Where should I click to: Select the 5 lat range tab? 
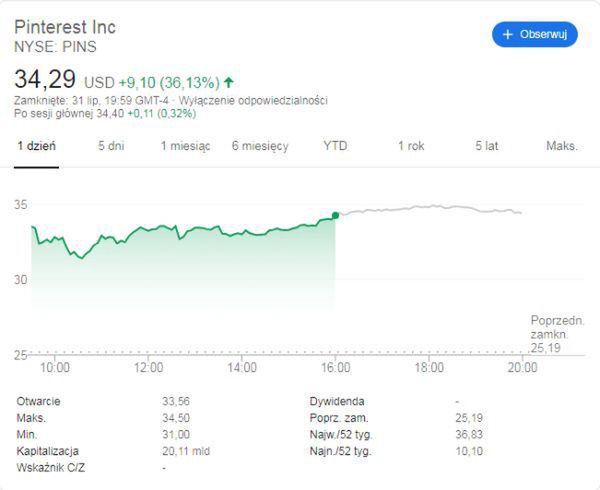tap(487, 146)
